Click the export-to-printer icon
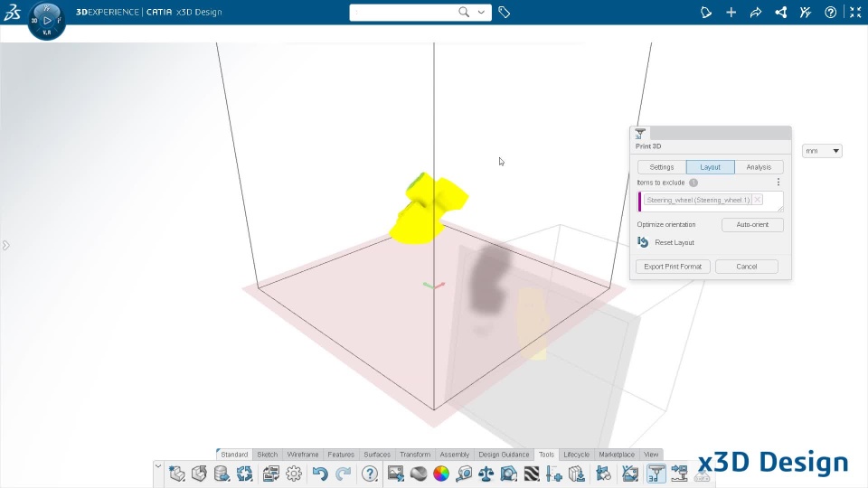The image size is (868, 488). [679, 474]
